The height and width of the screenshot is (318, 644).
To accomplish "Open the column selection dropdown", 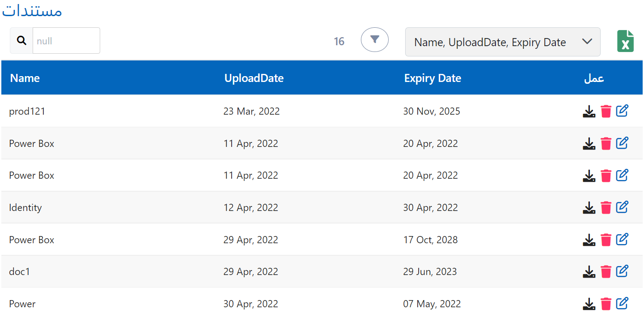I will pyautogui.click(x=502, y=42).
